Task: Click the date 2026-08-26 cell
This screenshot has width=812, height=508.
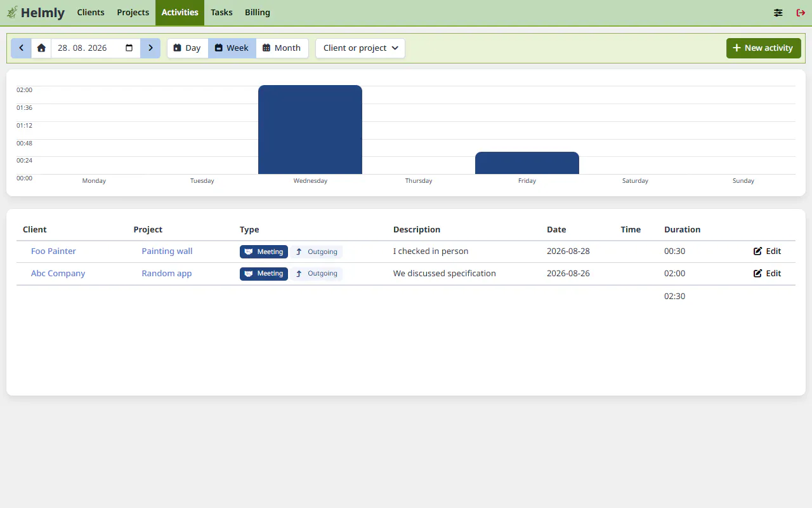Action: [568, 274]
